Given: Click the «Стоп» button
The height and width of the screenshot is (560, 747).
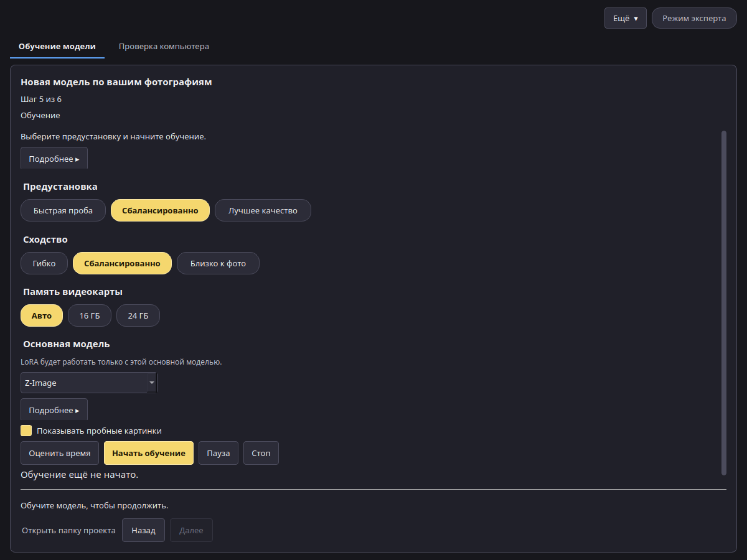Looking at the screenshot, I should coord(261,453).
